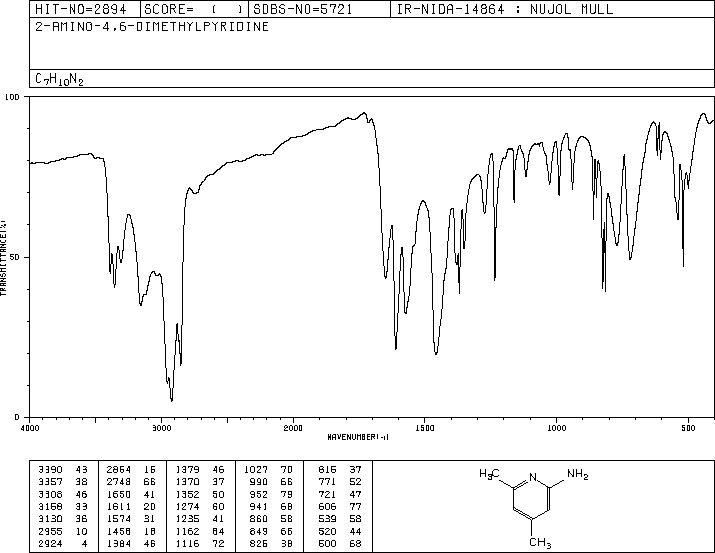Select the 1274 peak entry

tap(187, 506)
